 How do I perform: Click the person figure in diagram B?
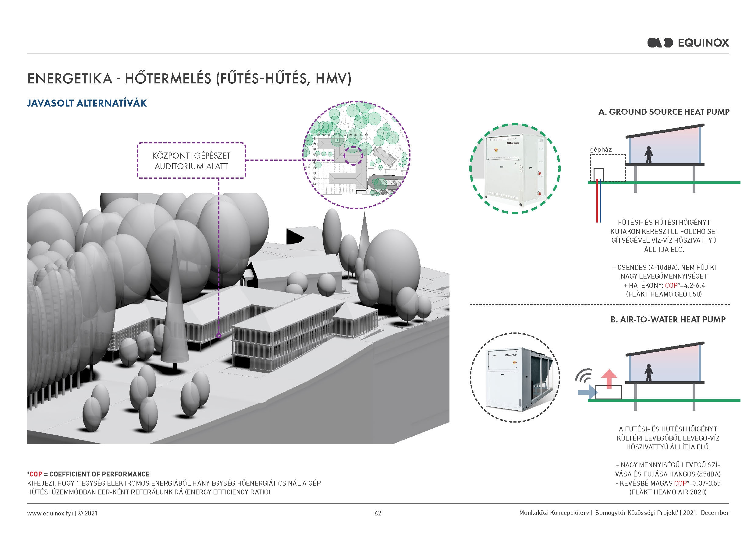[x=649, y=372]
